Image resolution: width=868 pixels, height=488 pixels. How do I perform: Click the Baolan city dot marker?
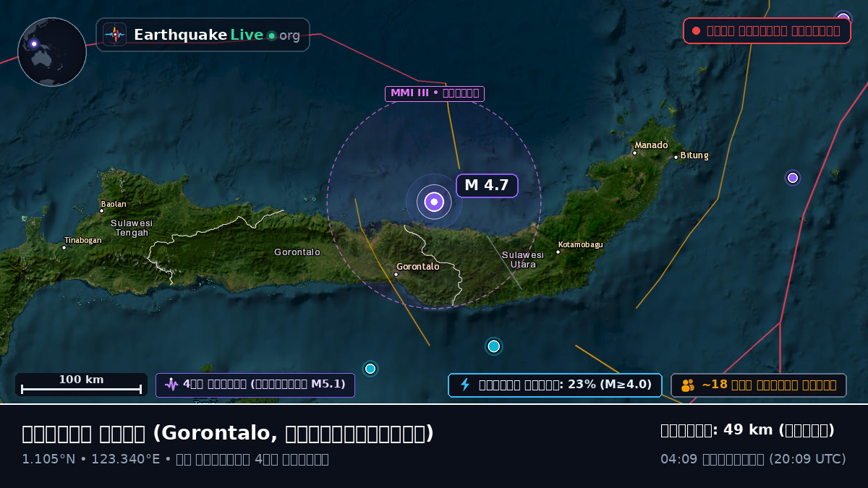102,211
